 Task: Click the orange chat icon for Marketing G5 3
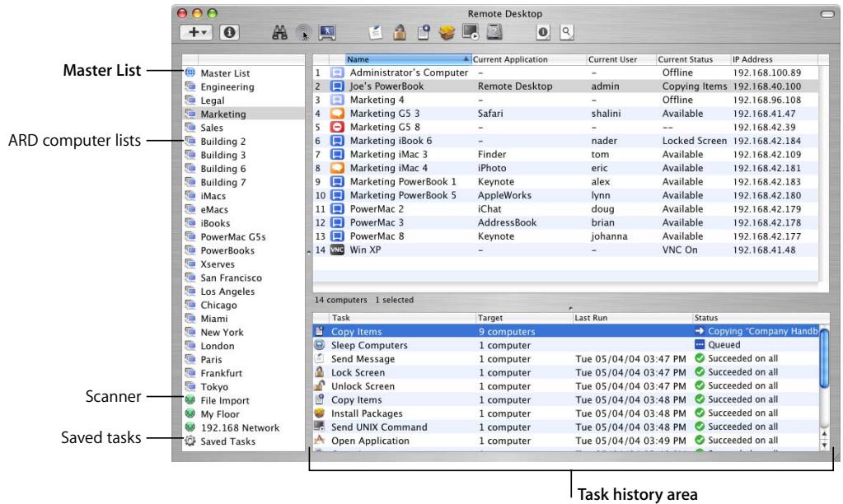[337, 114]
